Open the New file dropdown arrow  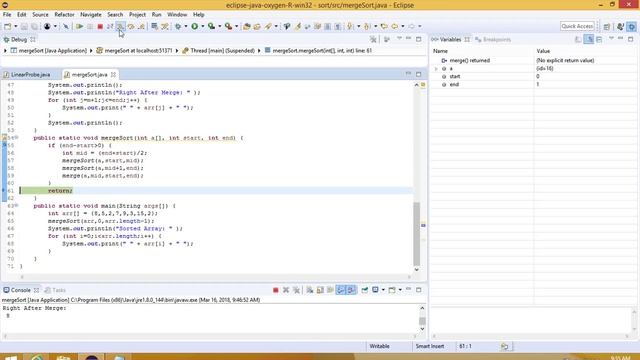[16, 27]
